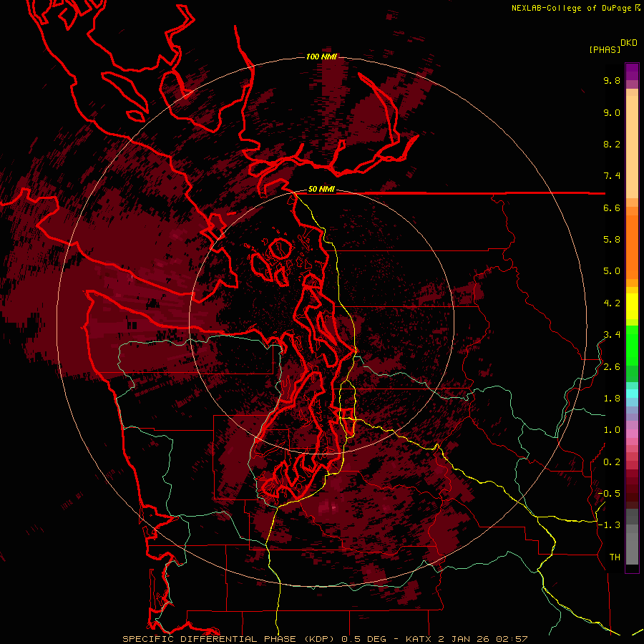Select the 4.2 value on the scale

(x=612, y=303)
